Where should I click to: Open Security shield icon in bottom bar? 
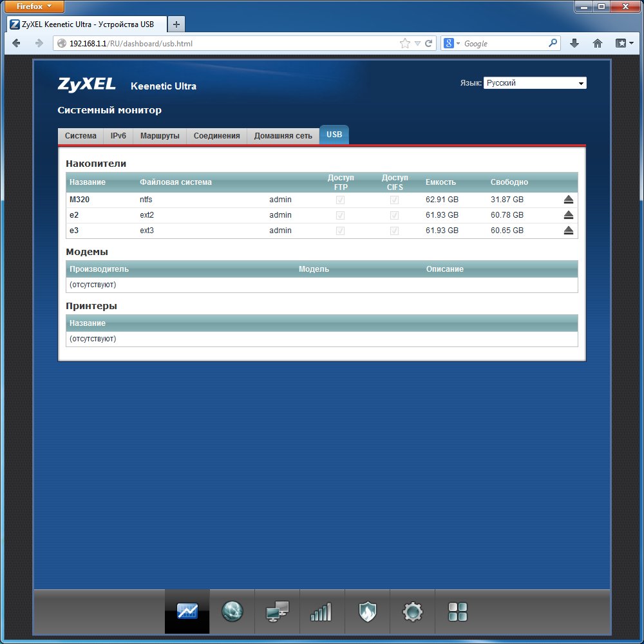[368, 612]
